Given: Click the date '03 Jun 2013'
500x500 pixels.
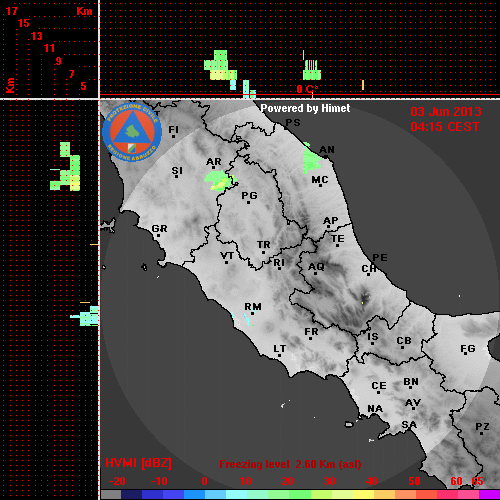Looking at the screenshot, I should coord(446,112).
